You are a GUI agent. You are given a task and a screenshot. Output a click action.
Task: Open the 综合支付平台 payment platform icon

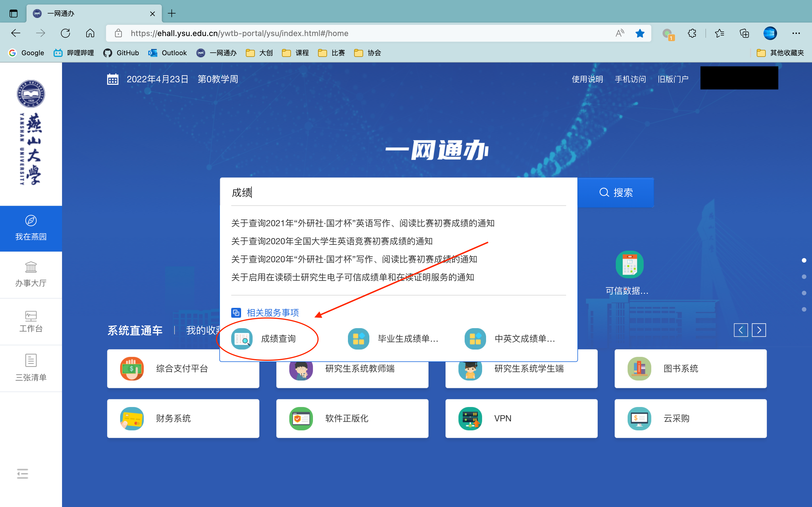point(182,368)
